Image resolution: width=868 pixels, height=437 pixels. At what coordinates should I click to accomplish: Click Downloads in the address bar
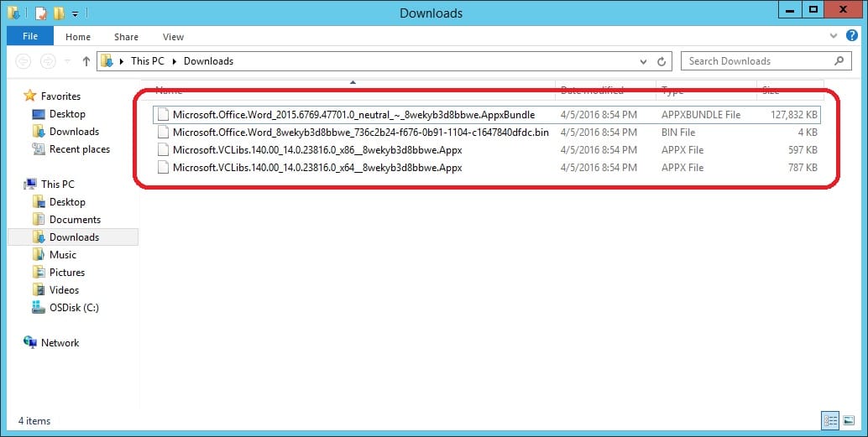208,61
